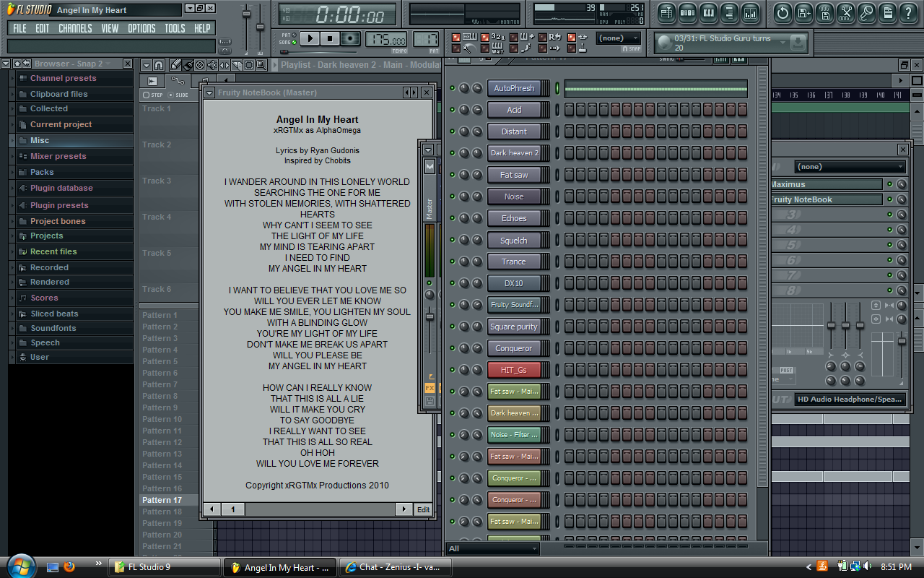Select the Slice tool in Playlist toolbar
The image size is (924, 578).
click(x=237, y=65)
